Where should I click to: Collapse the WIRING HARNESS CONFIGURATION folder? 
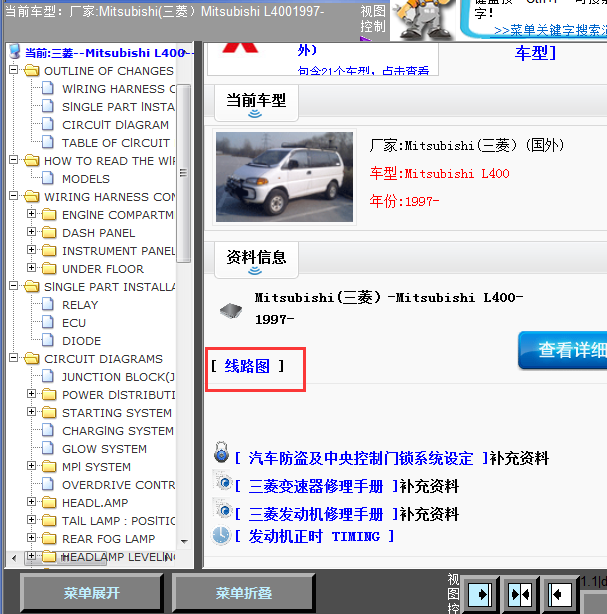coord(14,196)
